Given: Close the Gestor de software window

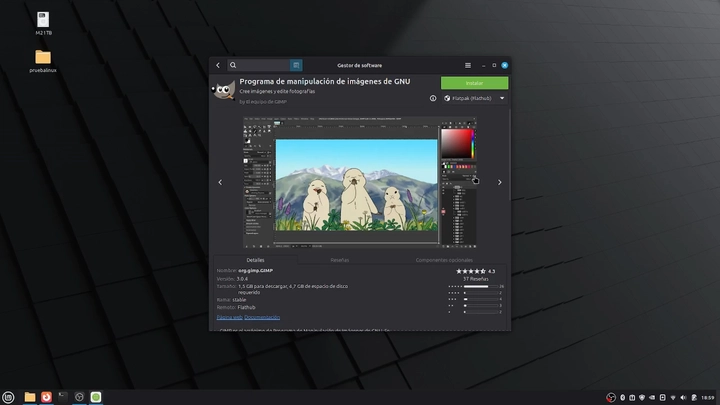Looking at the screenshot, I should pos(505,65).
